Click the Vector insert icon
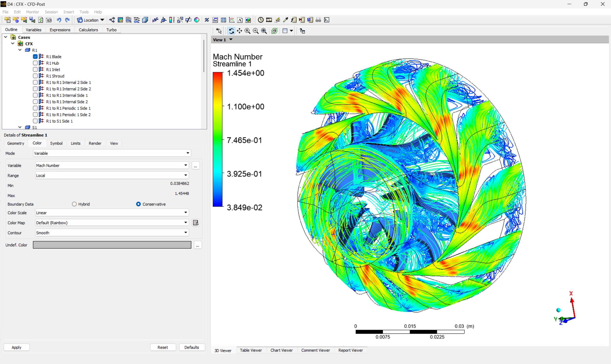The height and width of the screenshot is (364, 611). point(112,20)
